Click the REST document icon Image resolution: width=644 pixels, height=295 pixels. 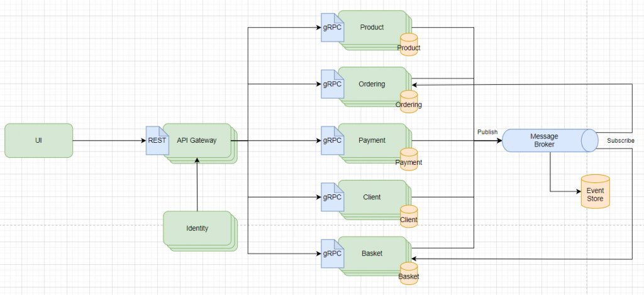(x=157, y=140)
